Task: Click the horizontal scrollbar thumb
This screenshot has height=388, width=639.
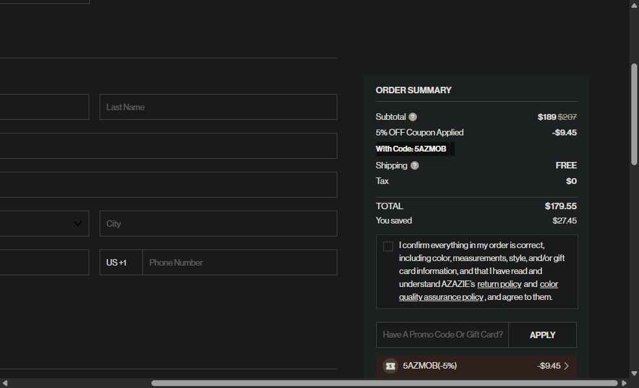Action: (384, 383)
